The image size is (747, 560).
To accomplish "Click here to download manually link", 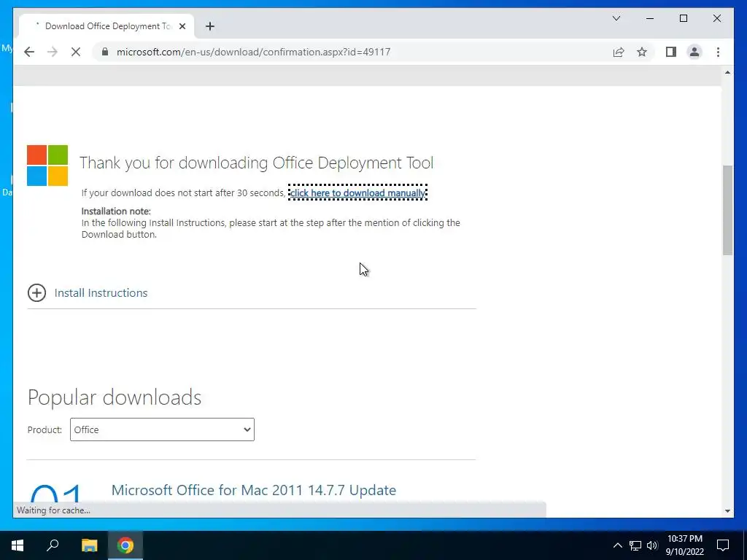I will [357, 192].
